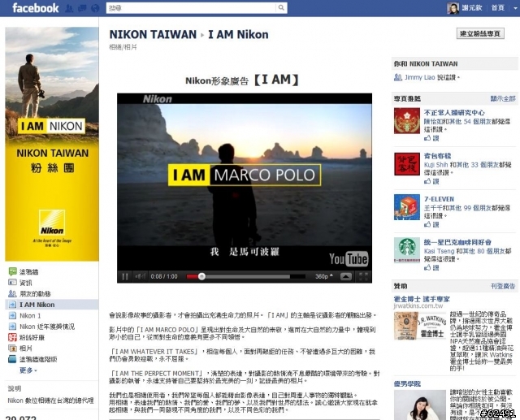Open messages icon in top bar

click(82, 8)
